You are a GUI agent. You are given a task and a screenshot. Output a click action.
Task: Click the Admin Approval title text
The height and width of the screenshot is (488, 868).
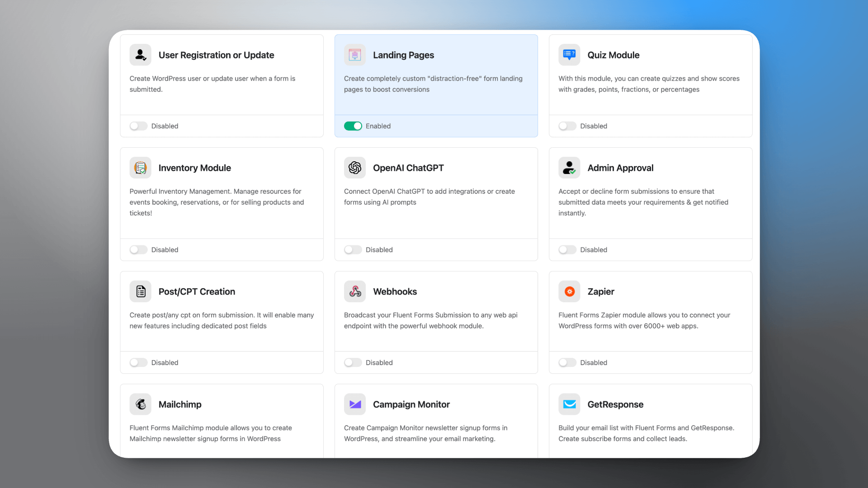coord(620,168)
